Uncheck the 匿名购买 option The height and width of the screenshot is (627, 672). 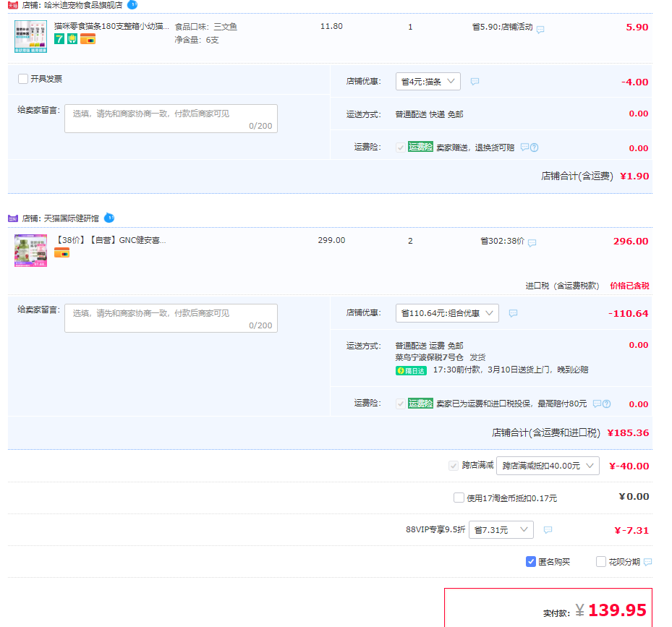[x=530, y=561]
